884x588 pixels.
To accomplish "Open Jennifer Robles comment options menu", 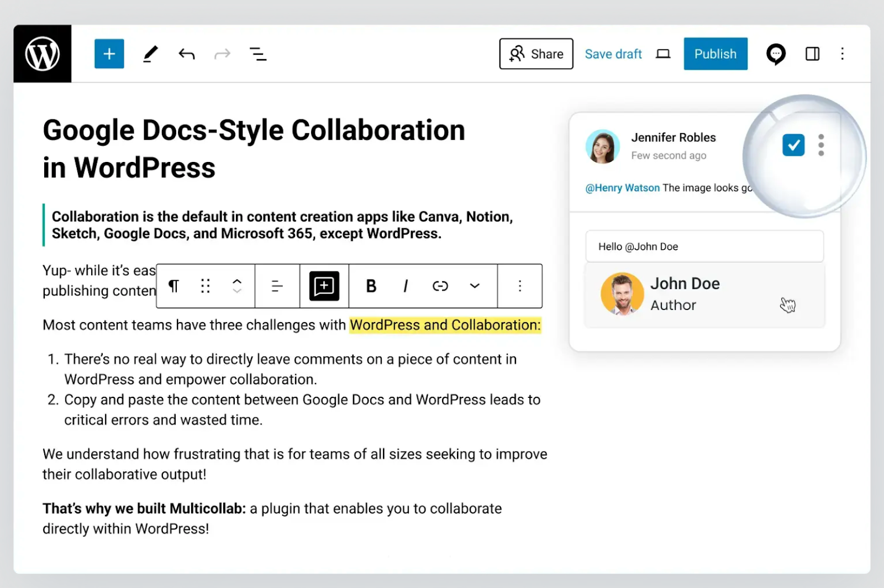I will tap(821, 145).
